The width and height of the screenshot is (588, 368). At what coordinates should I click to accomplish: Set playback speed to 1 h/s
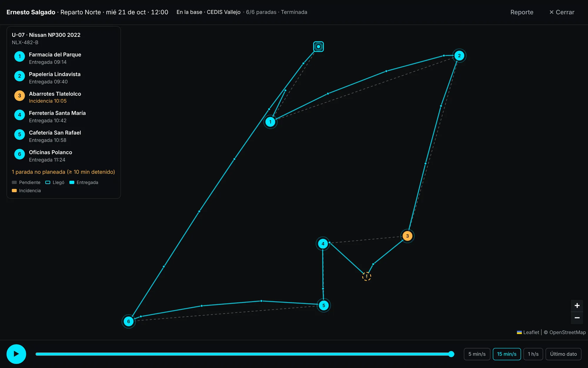(533, 354)
